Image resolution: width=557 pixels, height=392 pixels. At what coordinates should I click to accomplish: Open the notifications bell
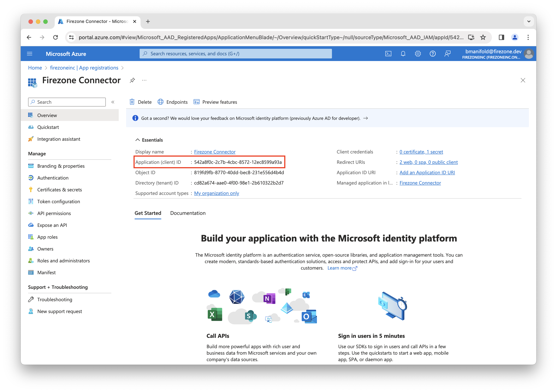click(x=403, y=54)
